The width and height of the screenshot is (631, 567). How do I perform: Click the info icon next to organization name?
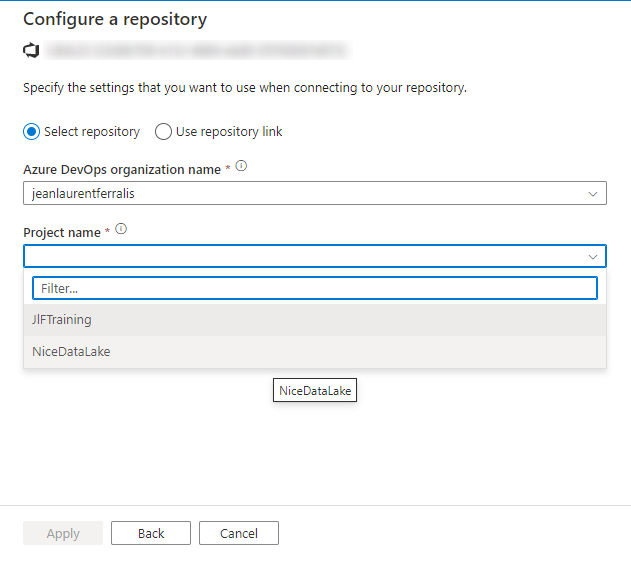click(x=241, y=166)
